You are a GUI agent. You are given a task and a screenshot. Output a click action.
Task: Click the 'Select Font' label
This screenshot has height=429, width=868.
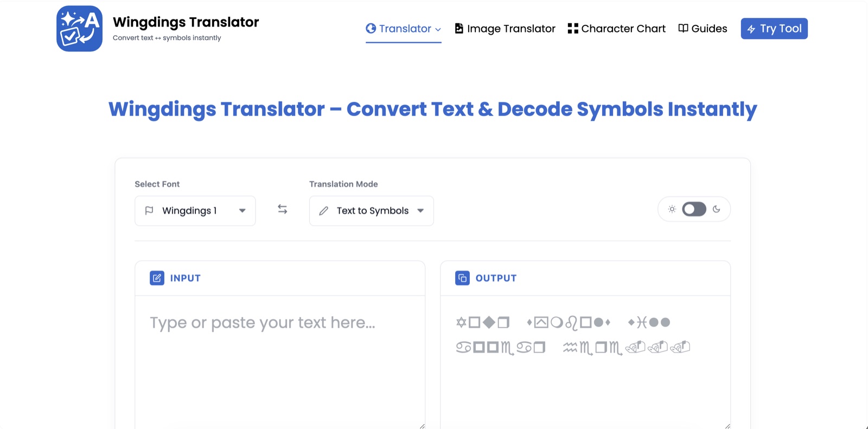pos(157,184)
